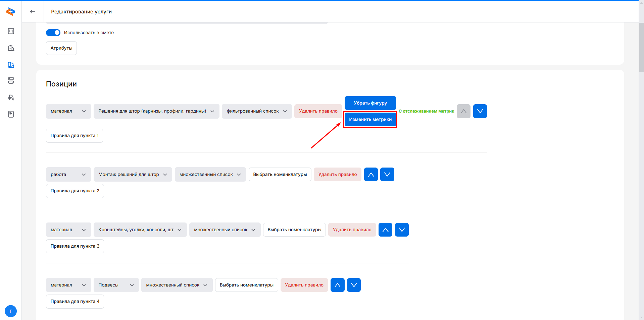Image resolution: width=644 pixels, height=320 pixels.
Task: Move first position down with arrow
Action: click(x=480, y=111)
